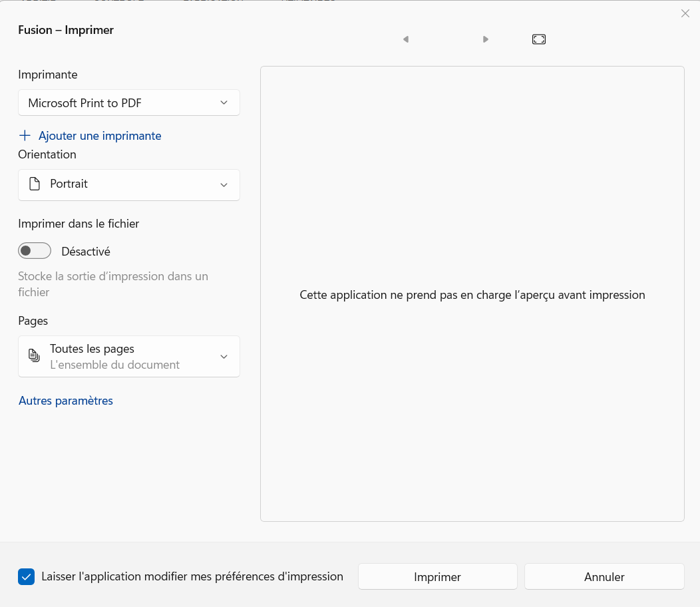Go to next page preview arrow

(486, 39)
